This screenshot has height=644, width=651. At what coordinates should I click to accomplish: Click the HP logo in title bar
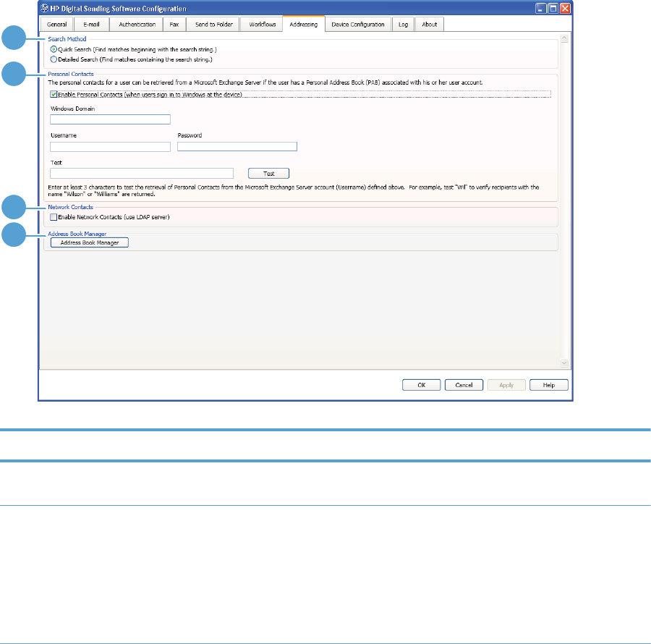coord(44,8)
